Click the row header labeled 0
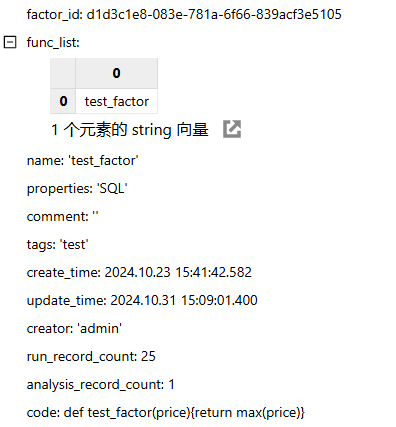The width and height of the screenshot is (396, 427). pyautogui.click(x=63, y=101)
